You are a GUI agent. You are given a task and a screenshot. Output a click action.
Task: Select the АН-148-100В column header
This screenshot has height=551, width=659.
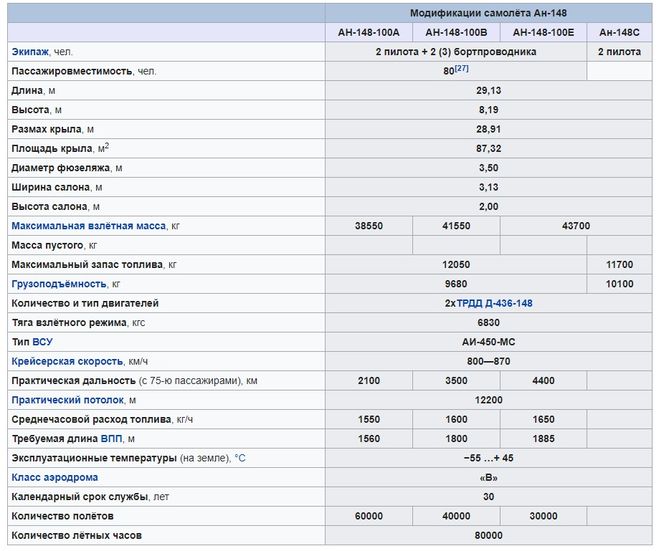click(x=456, y=32)
